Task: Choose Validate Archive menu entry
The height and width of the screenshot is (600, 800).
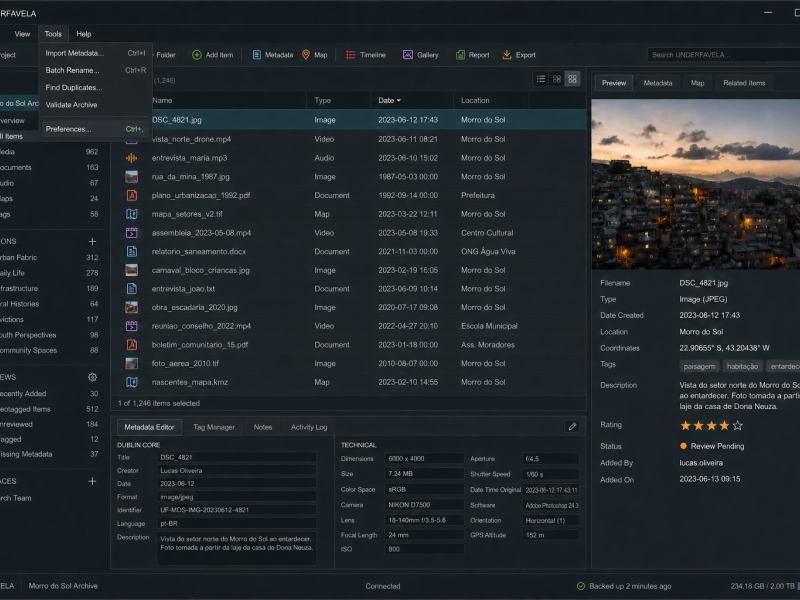Action: tap(95, 105)
